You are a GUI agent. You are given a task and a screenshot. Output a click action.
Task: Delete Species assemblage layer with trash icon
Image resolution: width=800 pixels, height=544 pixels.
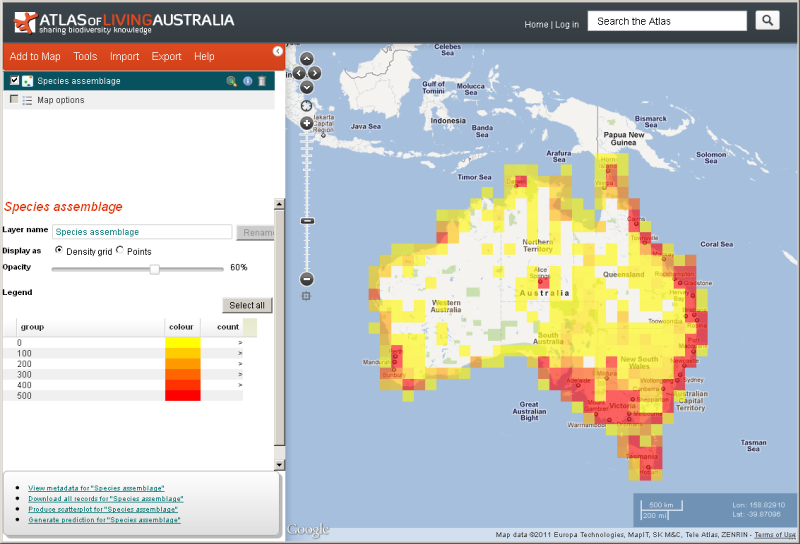[262, 81]
